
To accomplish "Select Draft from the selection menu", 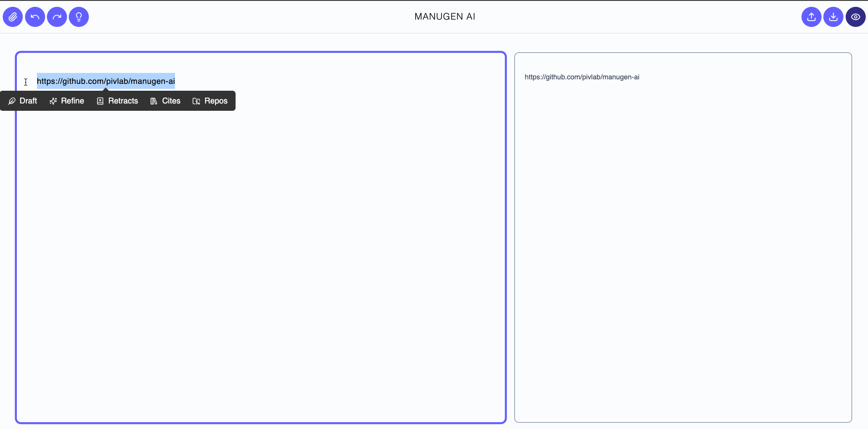I will pos(28,101).
